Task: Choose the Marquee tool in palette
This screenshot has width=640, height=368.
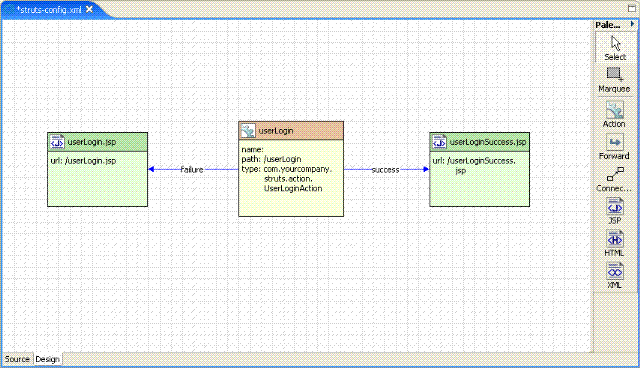Action: click(x=614, y=80)
